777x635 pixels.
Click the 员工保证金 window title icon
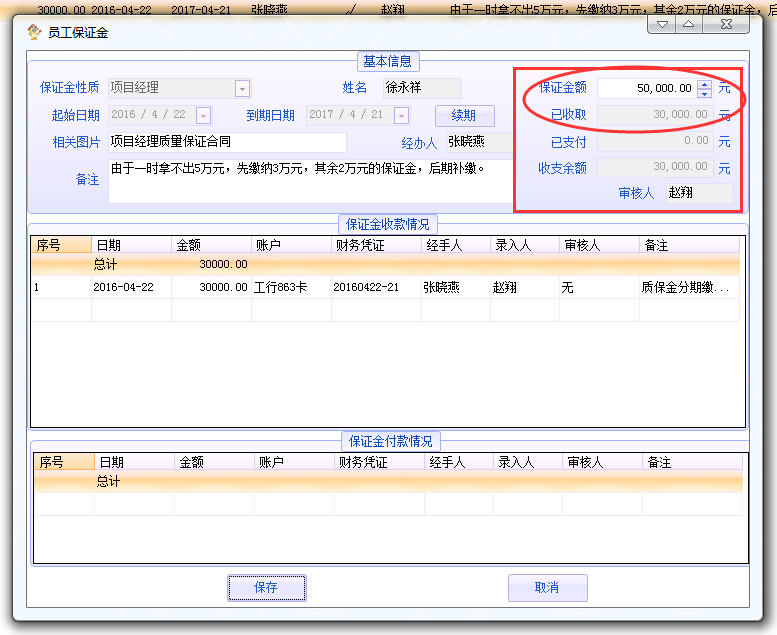click(34, 32)
